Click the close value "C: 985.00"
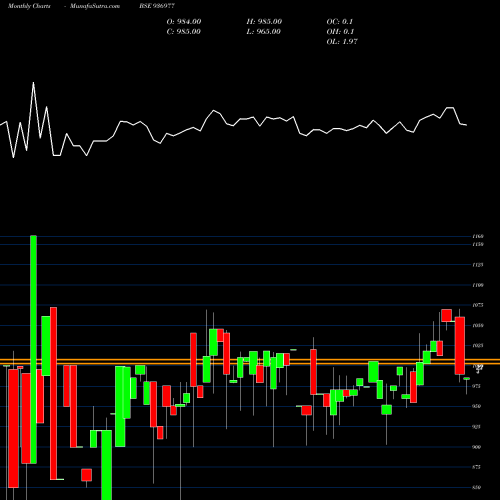500x500 pixels. point(184,32)
